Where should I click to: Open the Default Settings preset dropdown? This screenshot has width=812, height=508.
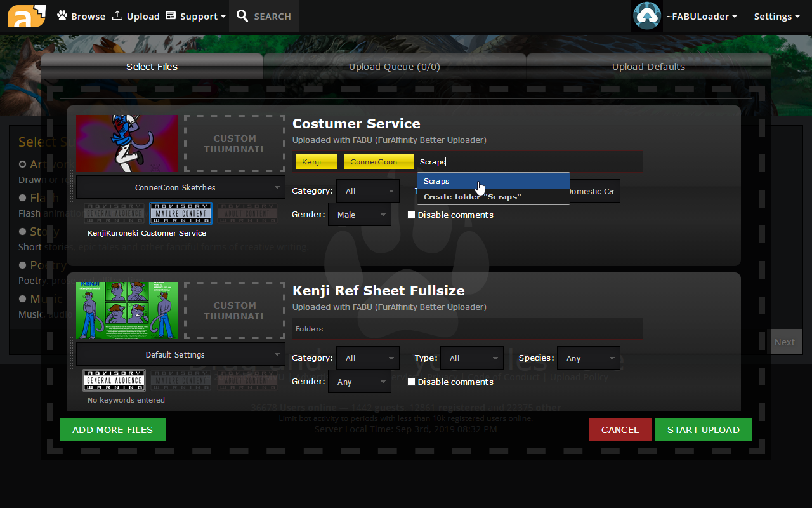click(181, 354)
